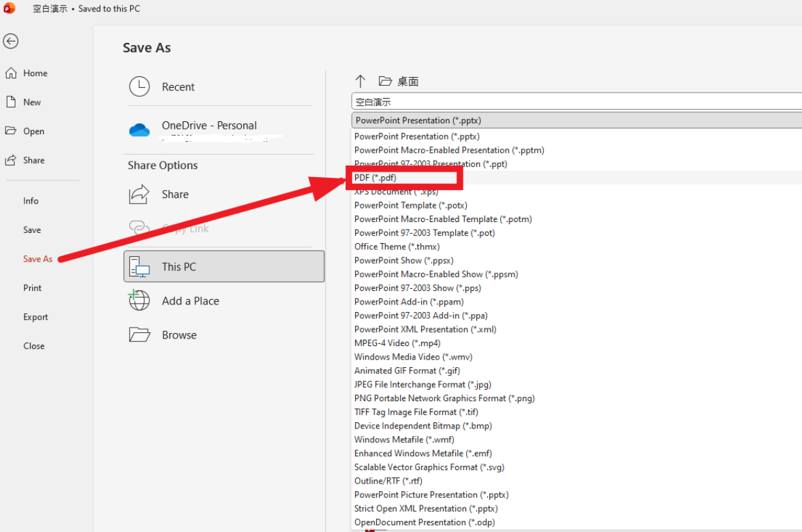
Task: Click the Home icon in sidebar
Action: click(11, 73)
